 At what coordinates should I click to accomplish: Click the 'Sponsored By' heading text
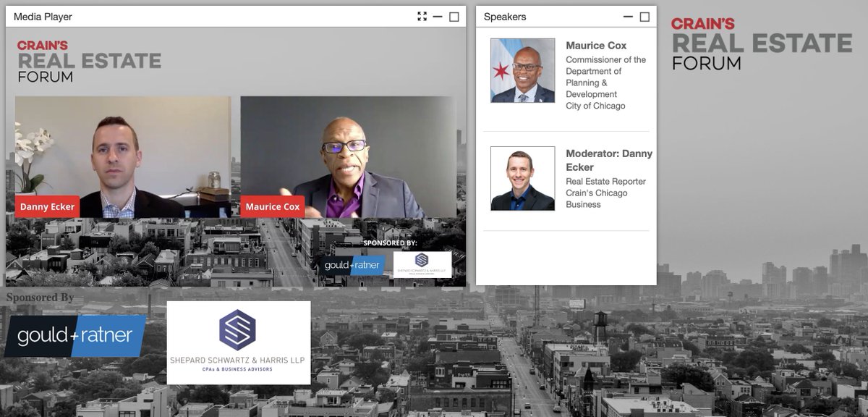point(40,298)
